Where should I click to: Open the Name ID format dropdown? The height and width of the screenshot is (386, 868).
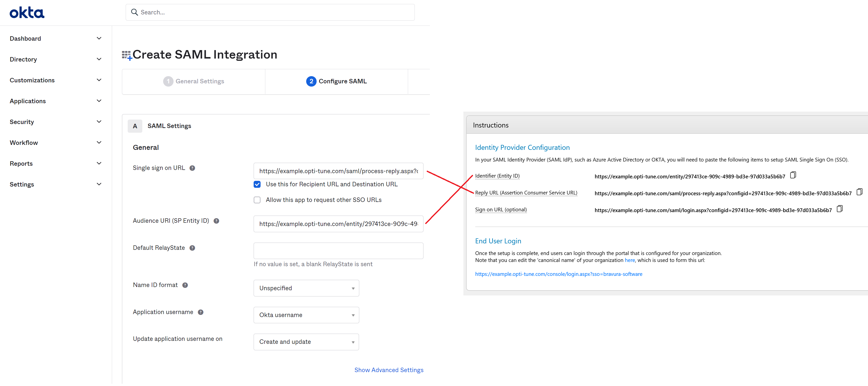306,288
